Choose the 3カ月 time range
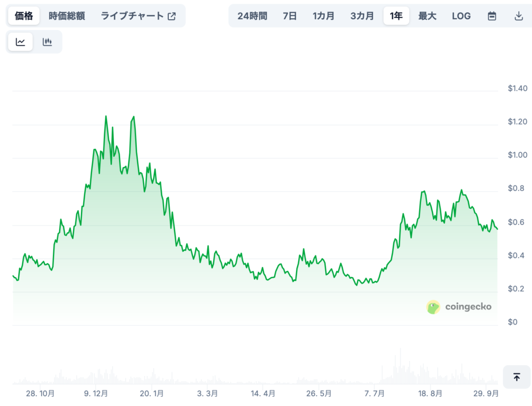The image size is (532, 406). click(362, 16)
